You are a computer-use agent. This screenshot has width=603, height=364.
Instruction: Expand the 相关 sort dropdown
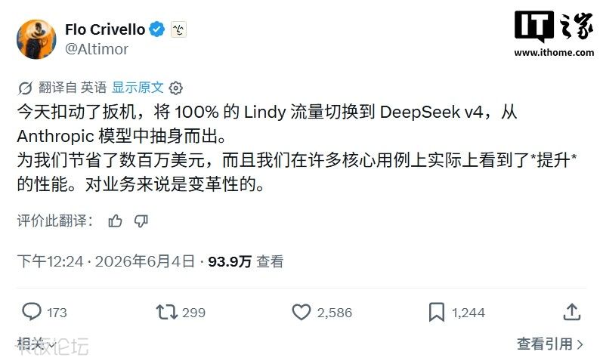(x=36, y=344)
